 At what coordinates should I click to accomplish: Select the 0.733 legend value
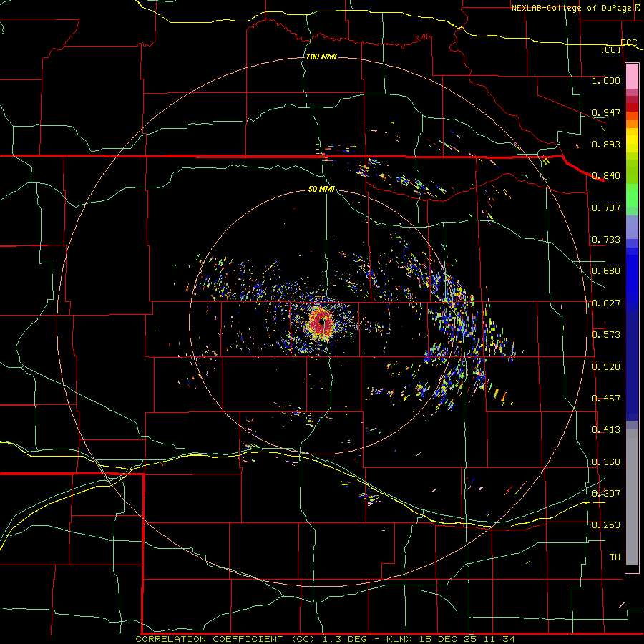pyautogui.click(x=606, y=240)
